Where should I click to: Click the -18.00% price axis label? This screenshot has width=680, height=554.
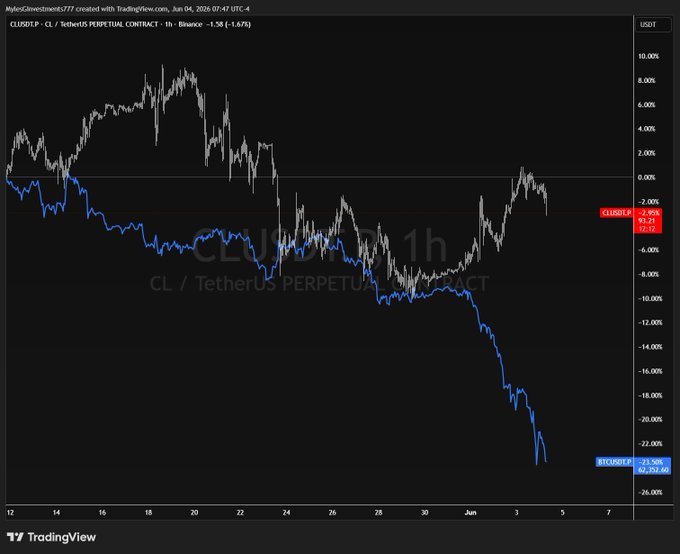pyautogui.click(x=650, y=396)
